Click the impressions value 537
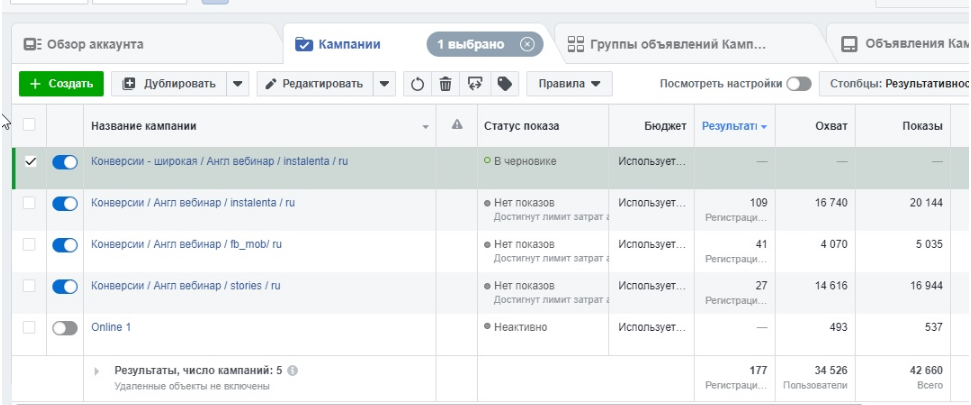 tap(933, 327)
